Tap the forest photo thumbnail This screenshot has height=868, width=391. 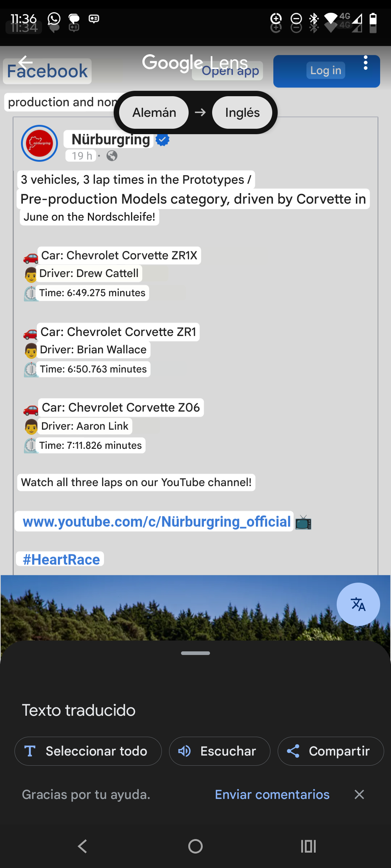point(168,608)
